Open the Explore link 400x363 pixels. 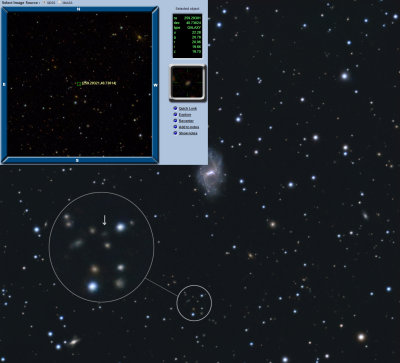pyautogui.click(x=185, y=115)
